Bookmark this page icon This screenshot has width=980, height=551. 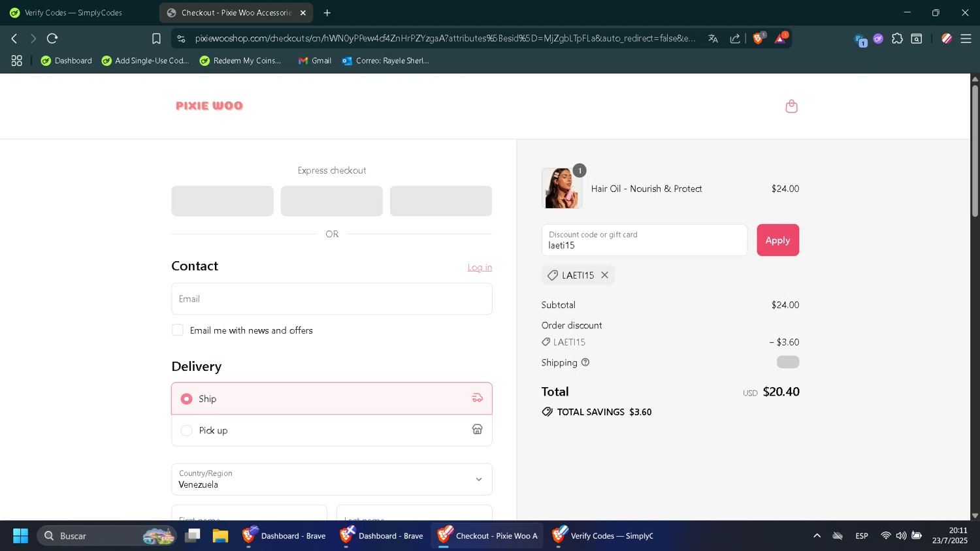coord(156,39)
